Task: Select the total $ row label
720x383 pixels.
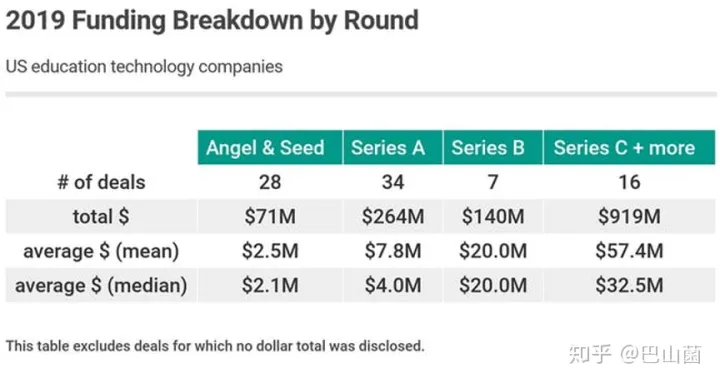Action: tap(101, 216)
